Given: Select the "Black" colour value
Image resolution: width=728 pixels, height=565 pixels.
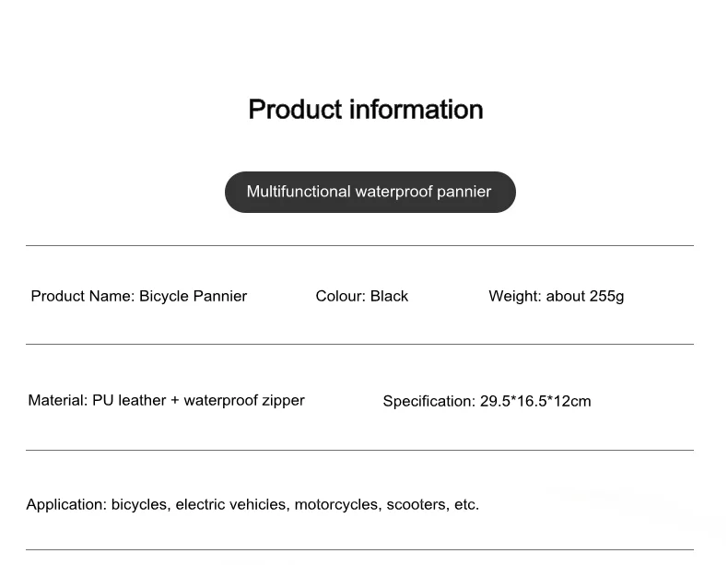Looking at the screenshot, I should (x=390, y=296).
